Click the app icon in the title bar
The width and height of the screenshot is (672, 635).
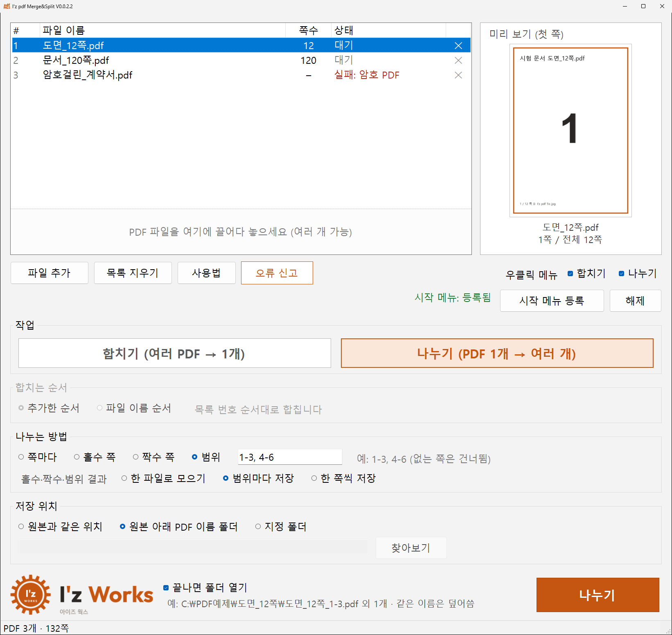(7, 6)
